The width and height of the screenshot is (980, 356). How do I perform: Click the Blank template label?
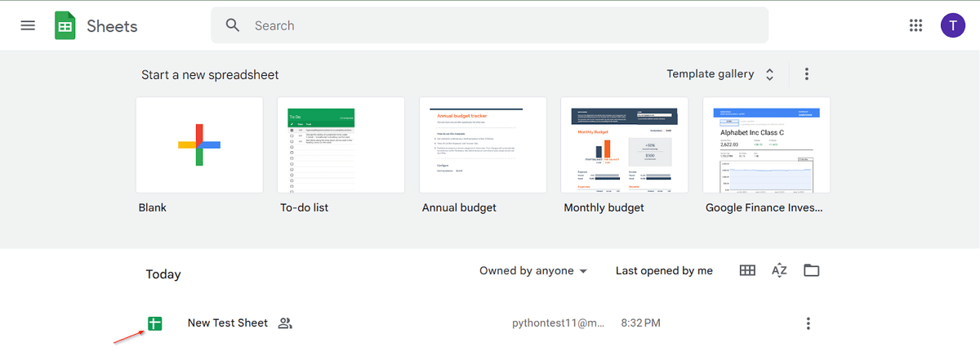(x=154, y=207)
